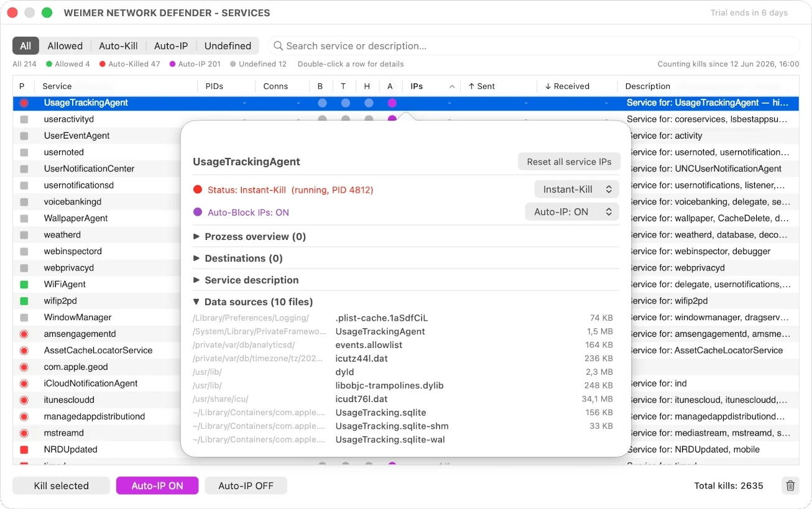Click the icudt76l.dat file entry
The image size is (812, 509).
[x=361, y=399]
